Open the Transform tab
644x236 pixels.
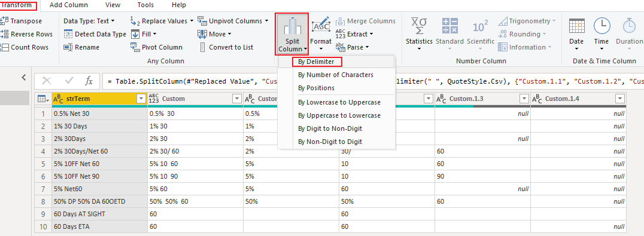pos(16,5)
